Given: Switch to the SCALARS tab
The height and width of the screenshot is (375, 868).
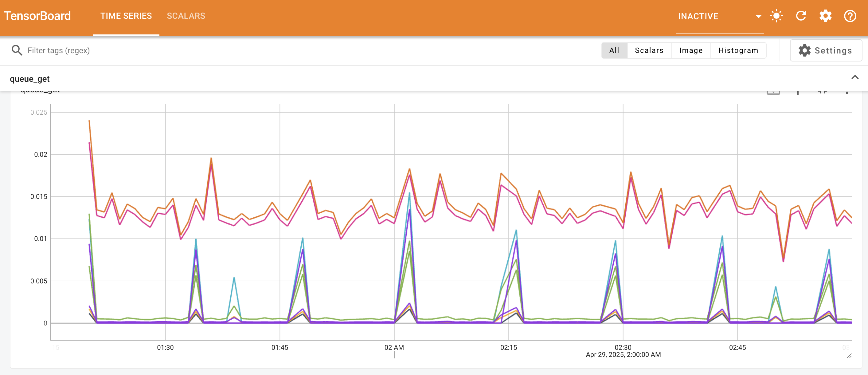Looking at the screenshot, I should click(186, 15).
